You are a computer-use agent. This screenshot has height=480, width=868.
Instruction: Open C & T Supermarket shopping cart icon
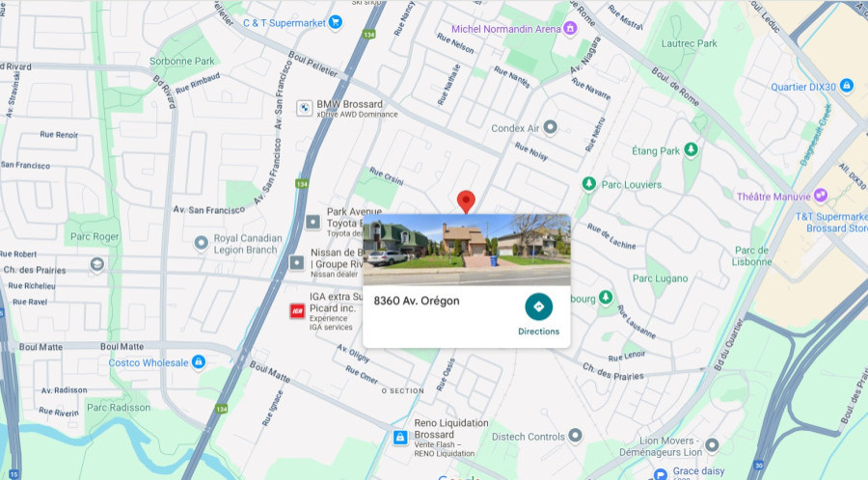335,22
